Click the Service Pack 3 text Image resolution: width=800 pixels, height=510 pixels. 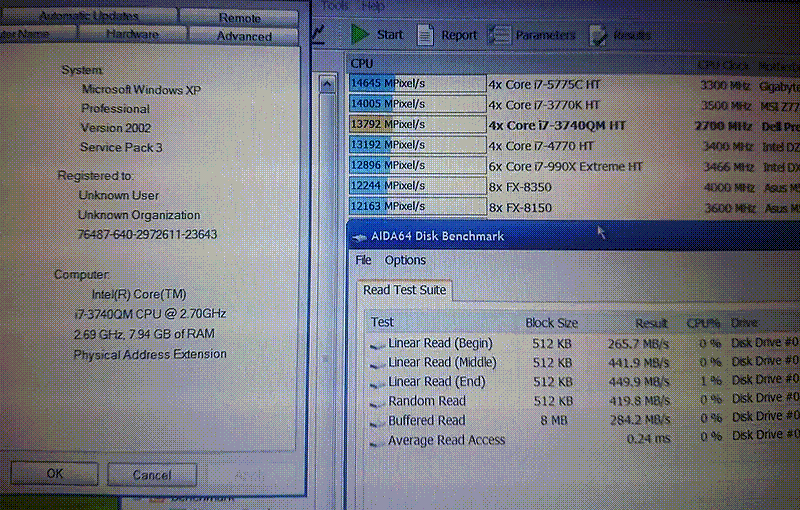coord(121,147)
